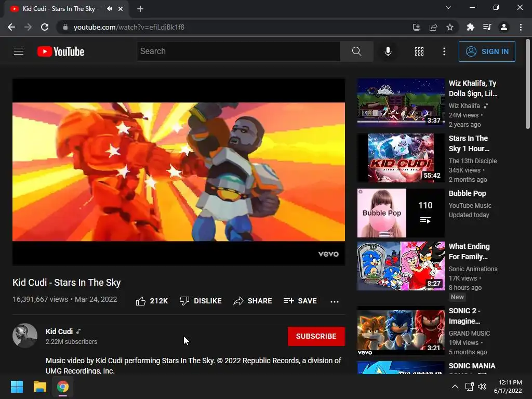Viewport: 532px width, 399px height.
Task: Expand the tab search chevron
Action: click(448, 7)
